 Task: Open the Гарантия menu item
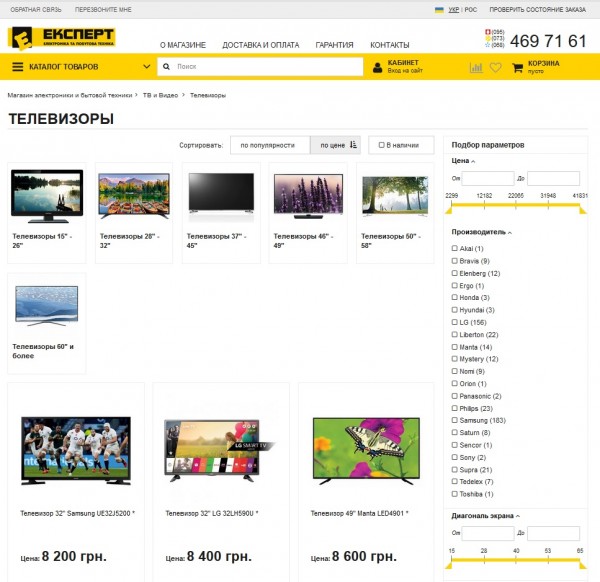coord(334,45)
